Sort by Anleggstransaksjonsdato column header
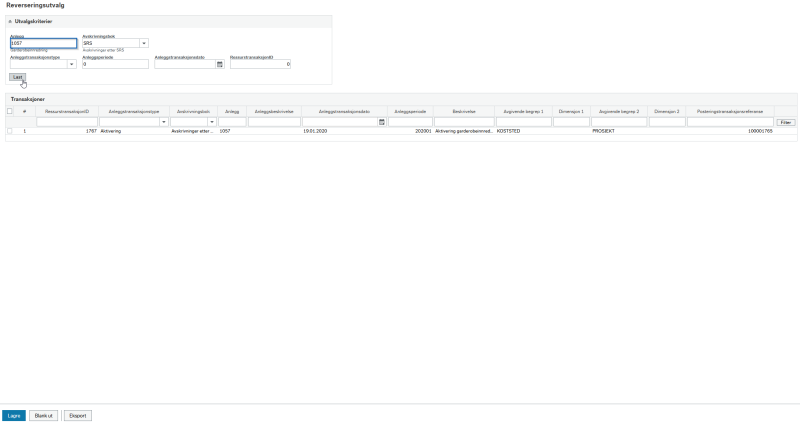This screenshot has height=424, width=800. pyautogui.click(x=344, y=111)
